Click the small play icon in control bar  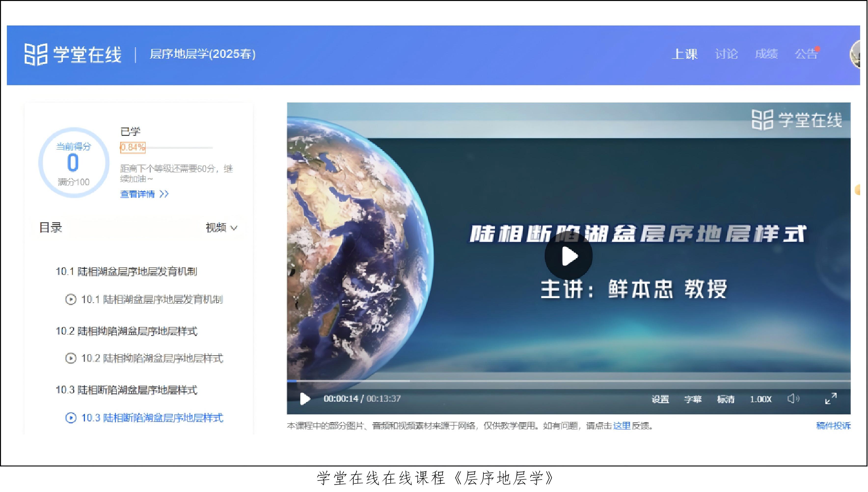[x=305, y=399]
